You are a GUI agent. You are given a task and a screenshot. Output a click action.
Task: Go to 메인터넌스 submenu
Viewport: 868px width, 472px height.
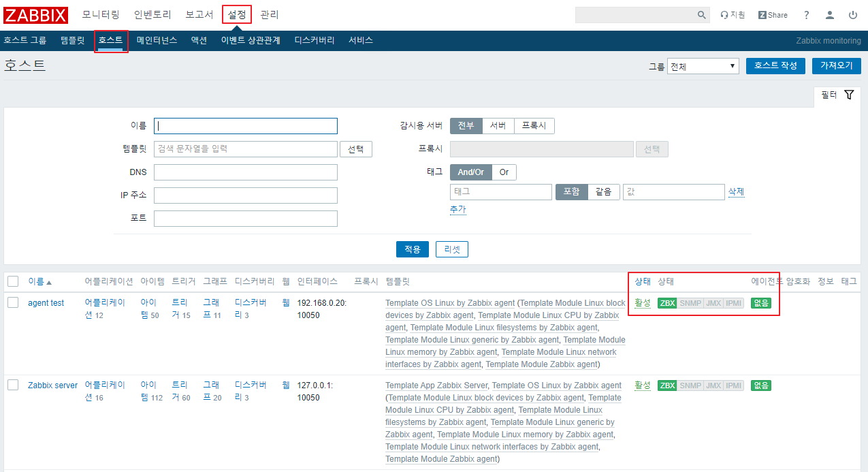click(157, 41)
